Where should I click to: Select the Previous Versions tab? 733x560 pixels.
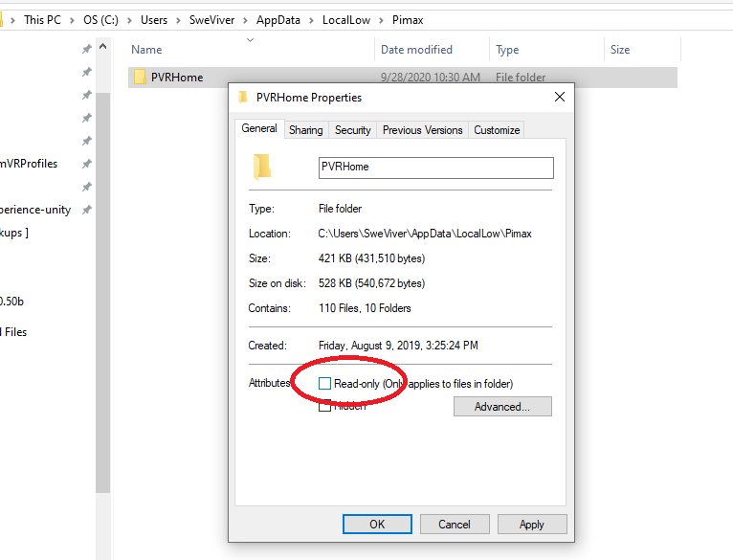click(422, 130)
